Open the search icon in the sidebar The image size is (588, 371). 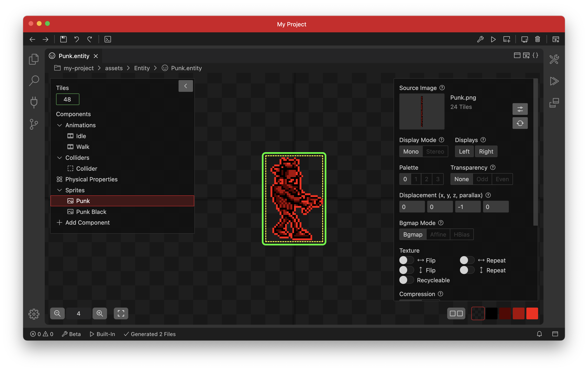coord(34,81)
